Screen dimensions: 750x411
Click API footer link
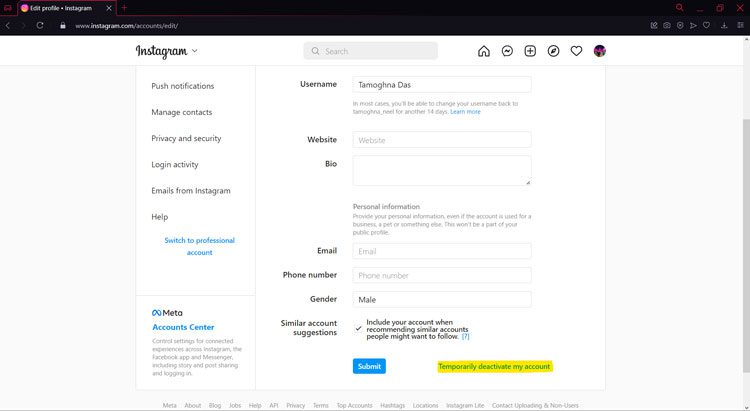274,405
